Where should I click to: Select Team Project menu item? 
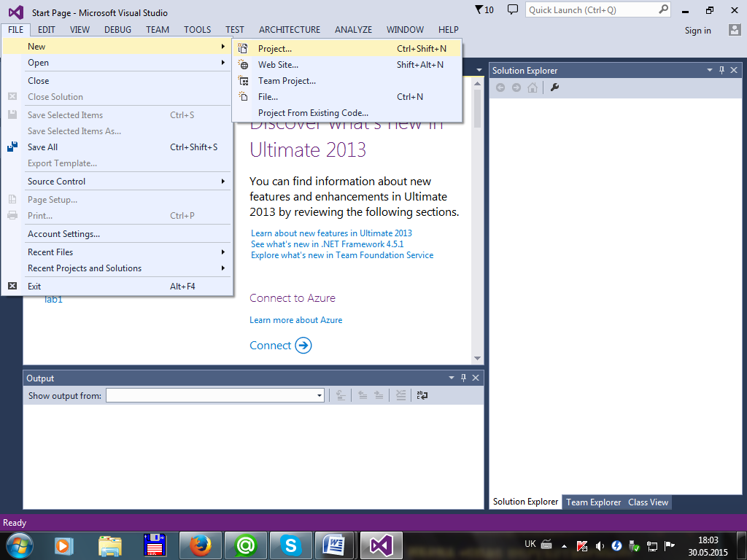click(347, 81)
